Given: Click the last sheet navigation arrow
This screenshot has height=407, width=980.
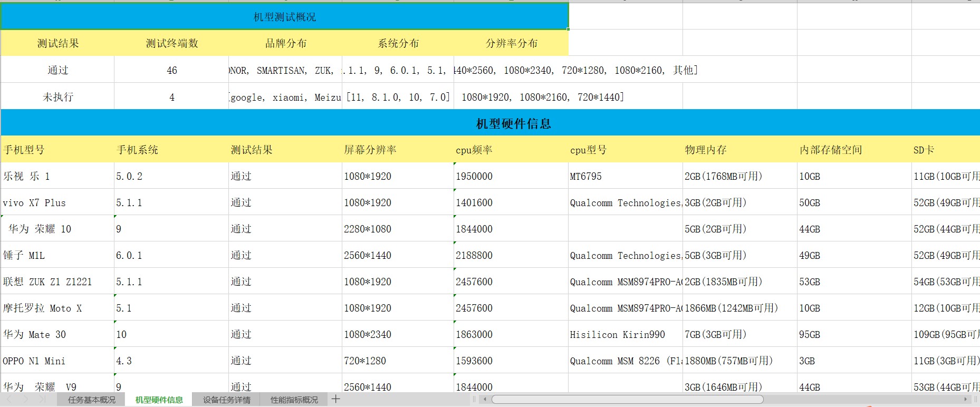Looking at the screenshot, I should (x=42, y=400).
